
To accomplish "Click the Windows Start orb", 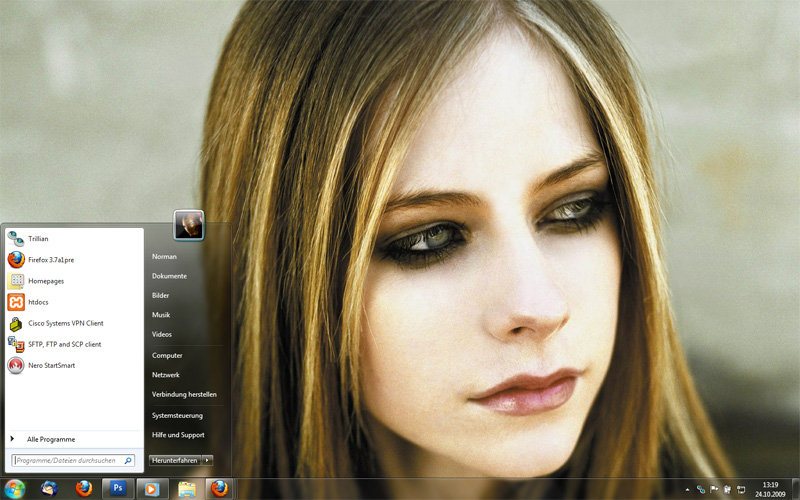I will 14,489.
